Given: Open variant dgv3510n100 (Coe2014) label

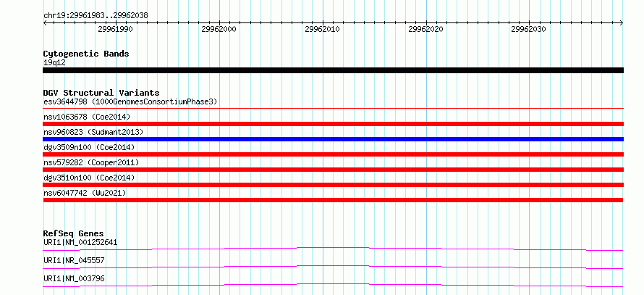Looking at the screenshot, I should click(89, 178).
